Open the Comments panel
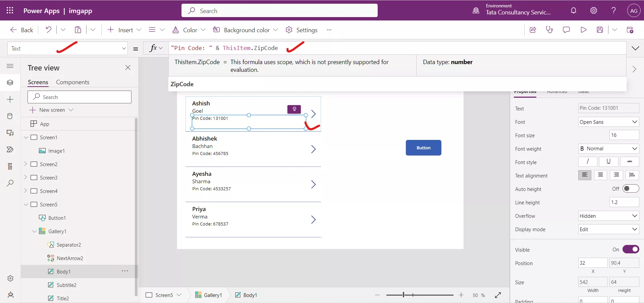 (567, 30)
